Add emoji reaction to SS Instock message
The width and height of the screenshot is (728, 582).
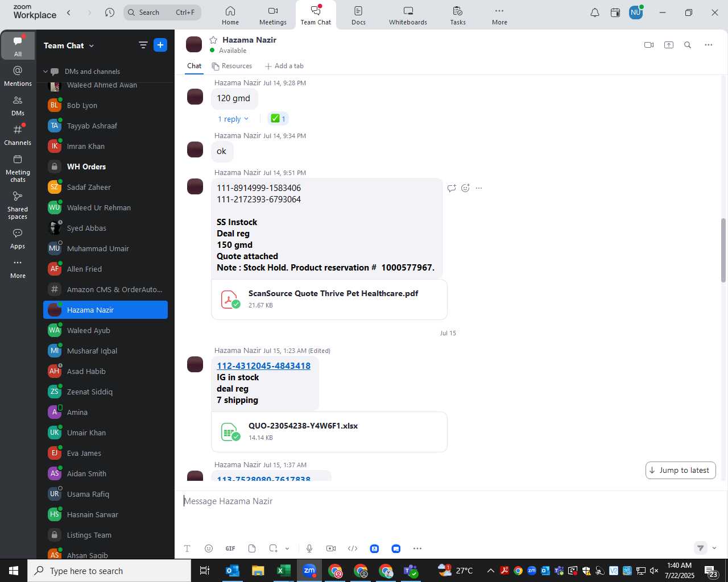tap(465, 188)
